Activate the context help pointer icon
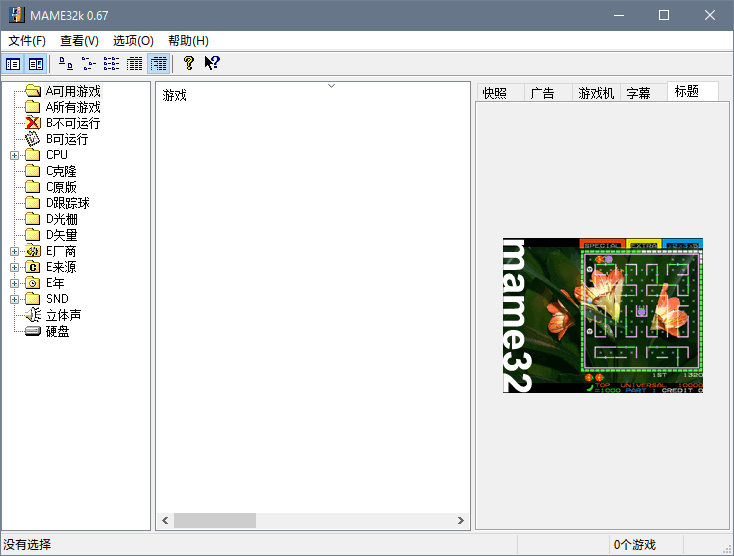 [x=212, y=64]
